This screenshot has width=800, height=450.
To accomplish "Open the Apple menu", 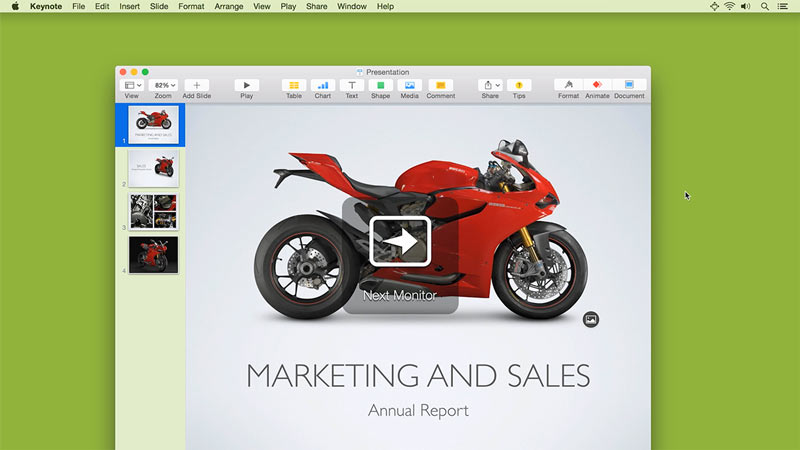I will point(15,6).
